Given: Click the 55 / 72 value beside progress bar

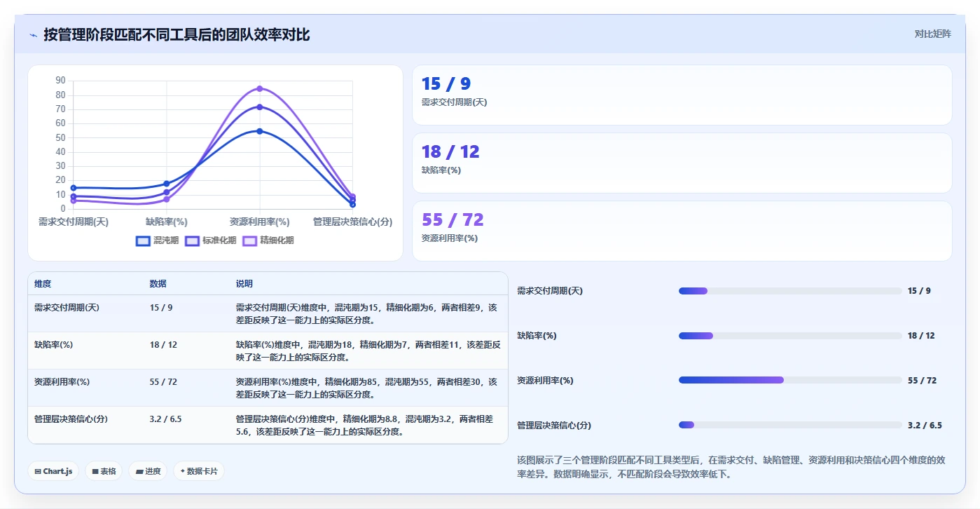Looking at the screenshot, I should 922,381.
